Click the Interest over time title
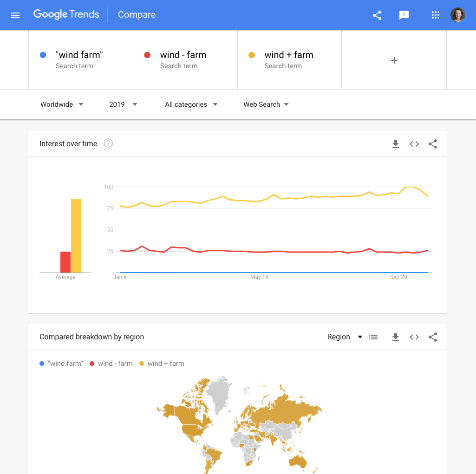 click(68, 143)
